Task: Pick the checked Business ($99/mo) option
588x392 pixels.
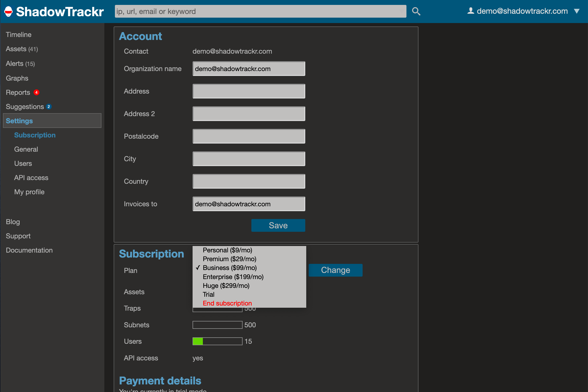Action: pos(230,268)
